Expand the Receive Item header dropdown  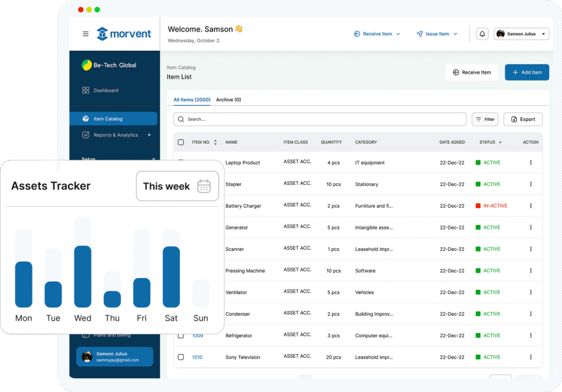pyautogui.click(x=377, y=34)
